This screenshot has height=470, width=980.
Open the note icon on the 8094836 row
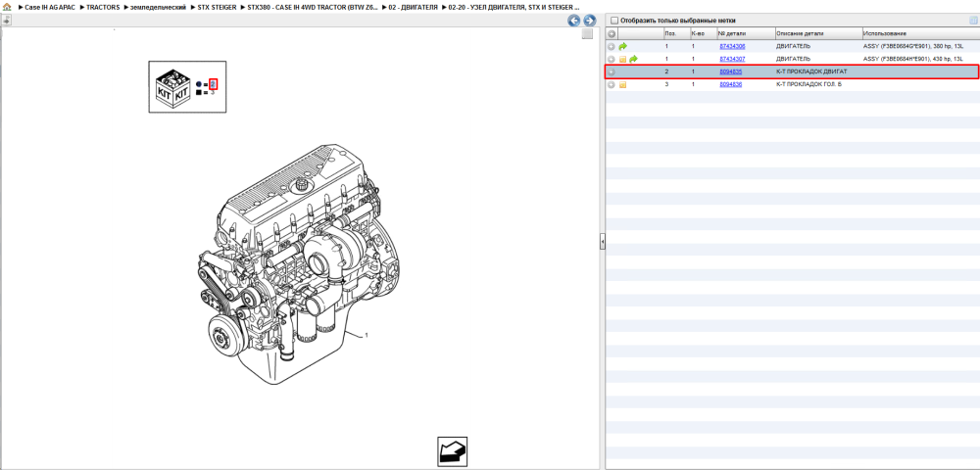[622, 85]
